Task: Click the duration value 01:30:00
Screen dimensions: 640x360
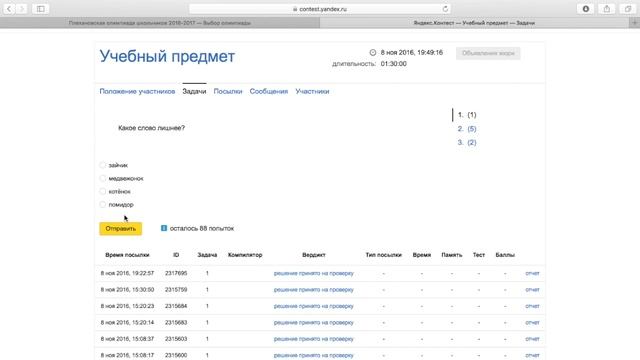Action: (x=393, y=64)
